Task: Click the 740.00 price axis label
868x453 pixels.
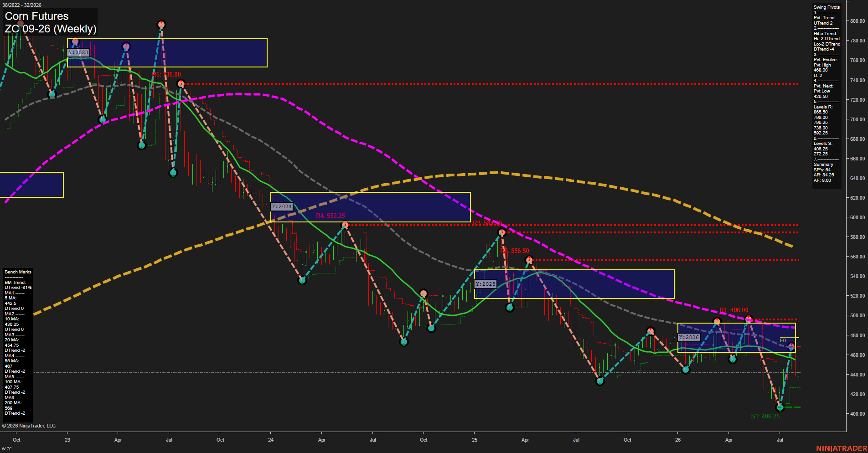Action: (858, 80)
